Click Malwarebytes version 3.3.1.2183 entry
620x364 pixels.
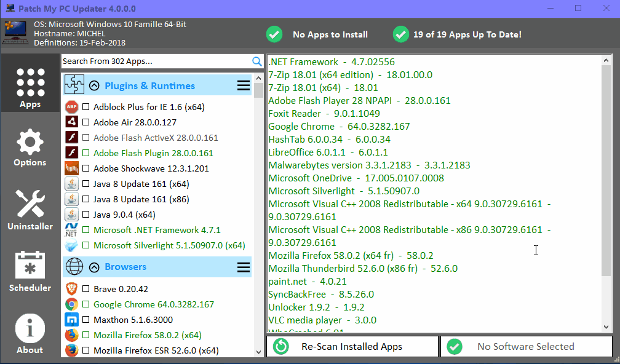369,165
